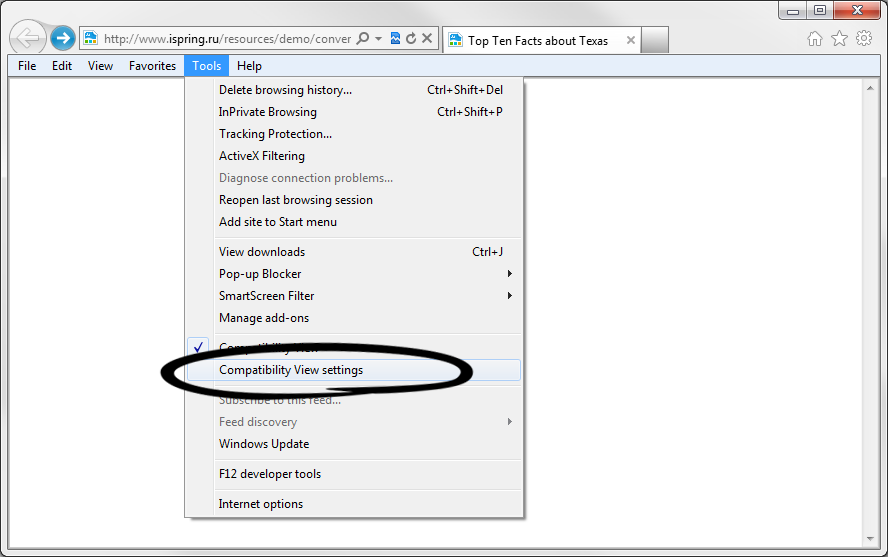This screenshot has height=557, width=888.
Task: Maximize the browser window
Action: click(819, 11)
